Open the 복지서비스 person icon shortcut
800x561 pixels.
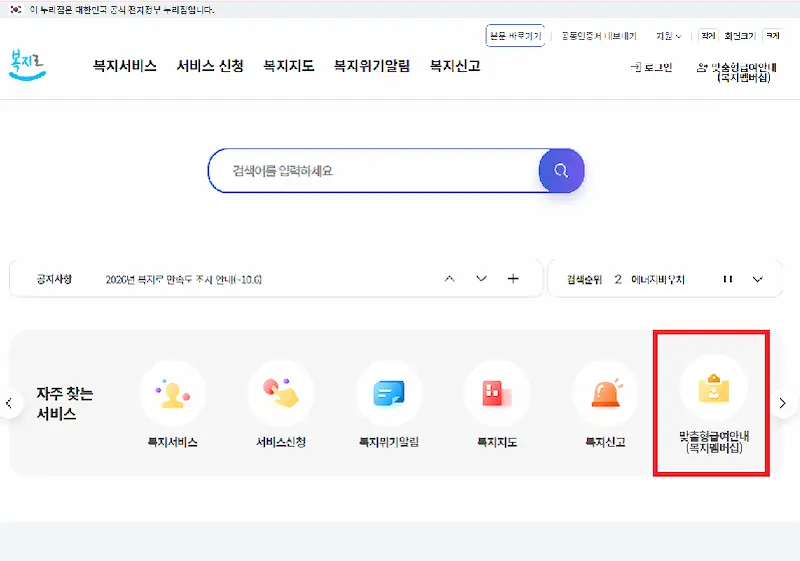click(x=173, y=393)
